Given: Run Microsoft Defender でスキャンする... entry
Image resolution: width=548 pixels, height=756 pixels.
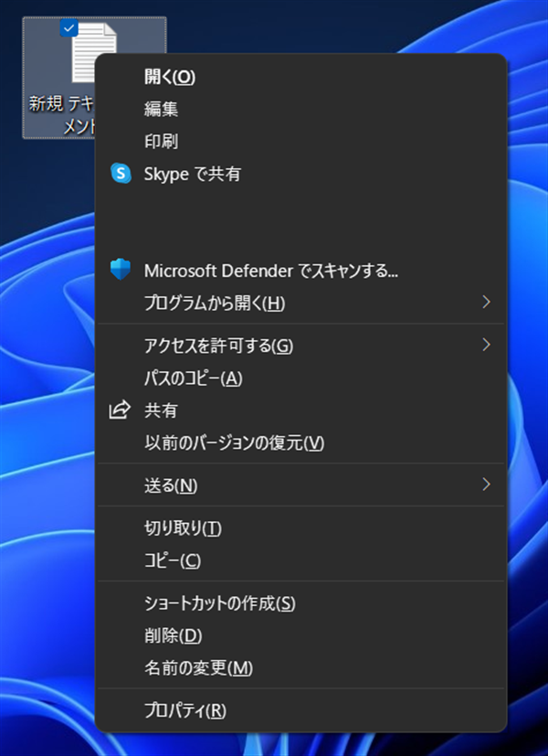Looking at the screenshot, I should coord(301,271).
